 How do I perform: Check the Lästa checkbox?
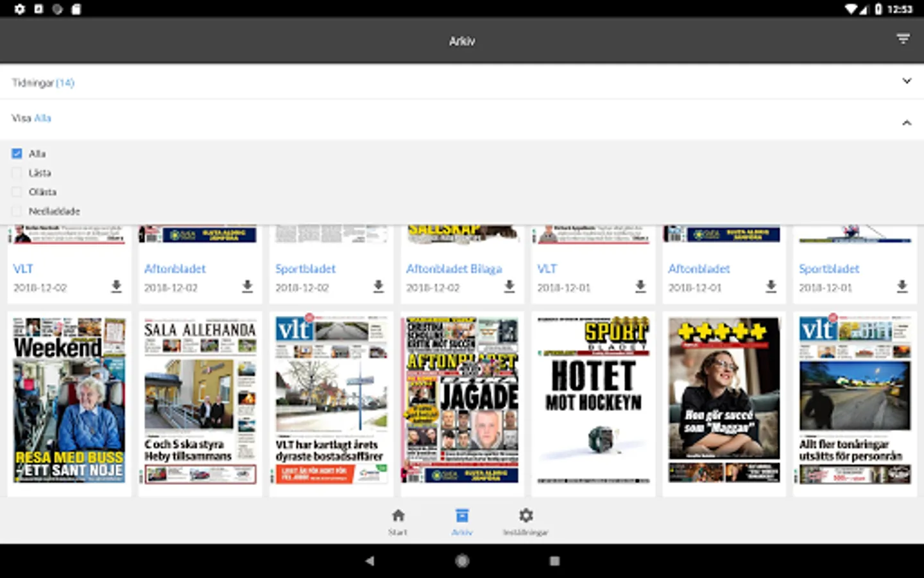[17, 173]
